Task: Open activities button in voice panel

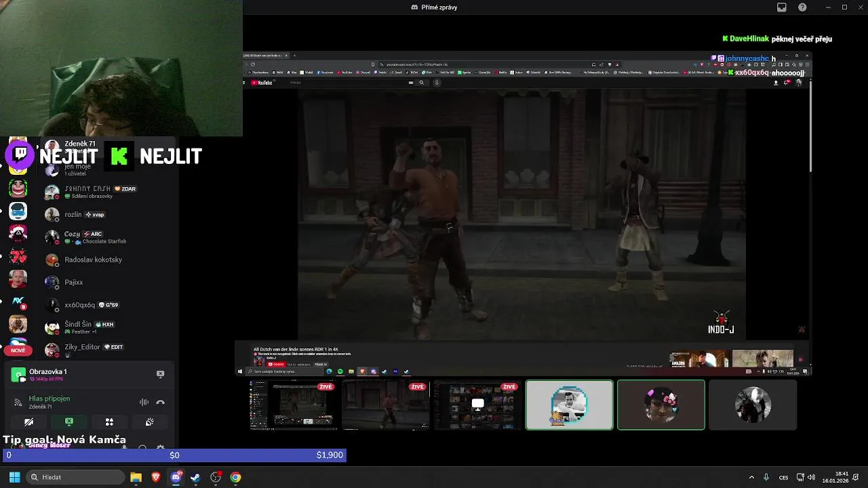Action: point(109,422)
